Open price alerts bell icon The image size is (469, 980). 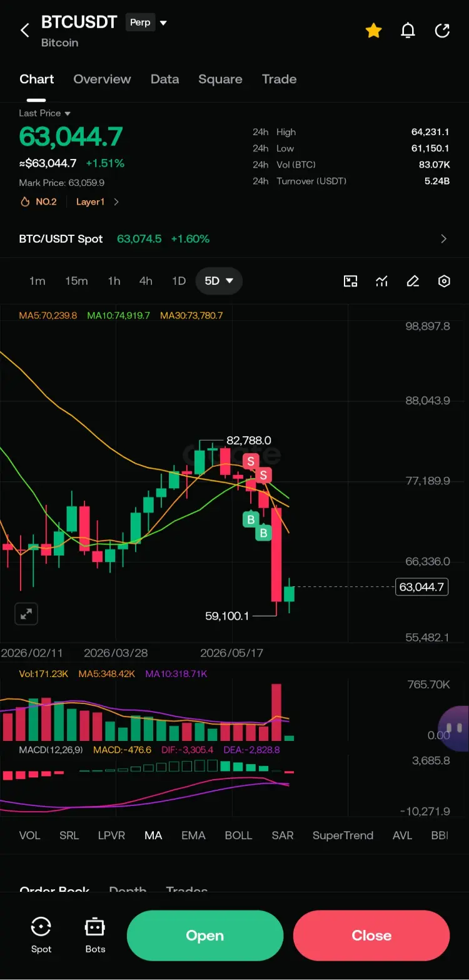(x=408, y=30)
